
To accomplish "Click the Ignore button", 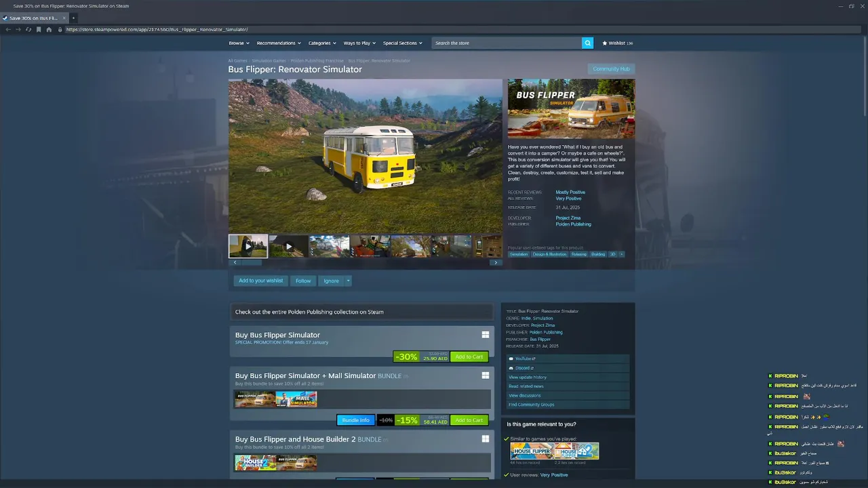I will coord(331,281).
